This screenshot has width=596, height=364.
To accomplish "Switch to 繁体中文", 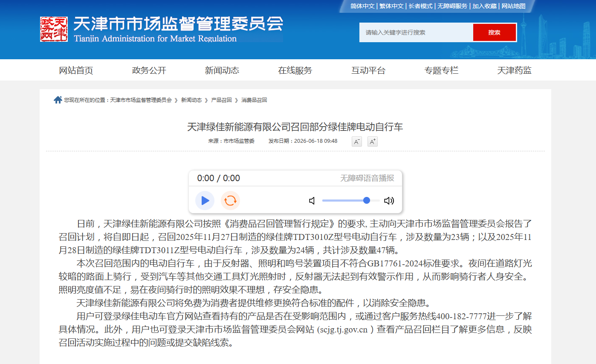I will click(391, 6).
